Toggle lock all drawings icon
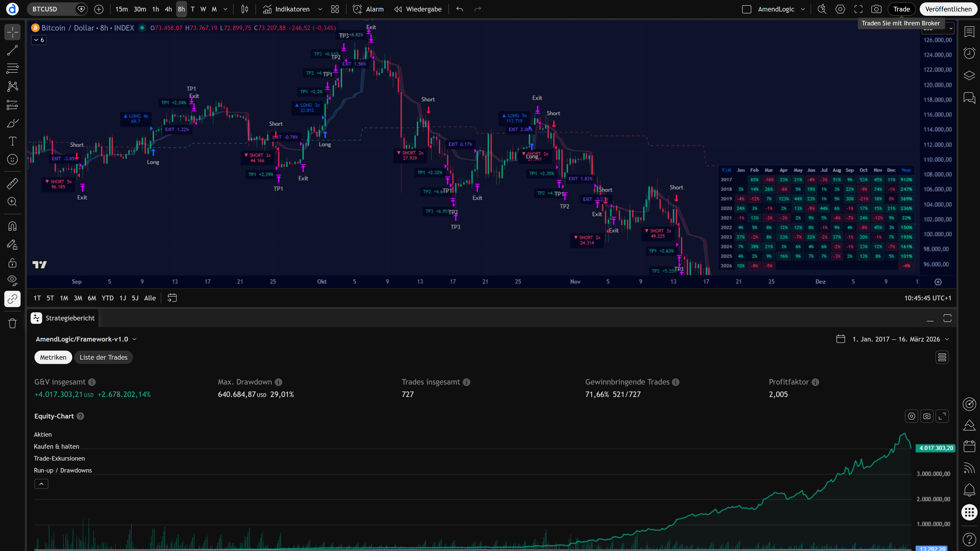The width and height of the screenshot is (980, 551). coord(12,263)
